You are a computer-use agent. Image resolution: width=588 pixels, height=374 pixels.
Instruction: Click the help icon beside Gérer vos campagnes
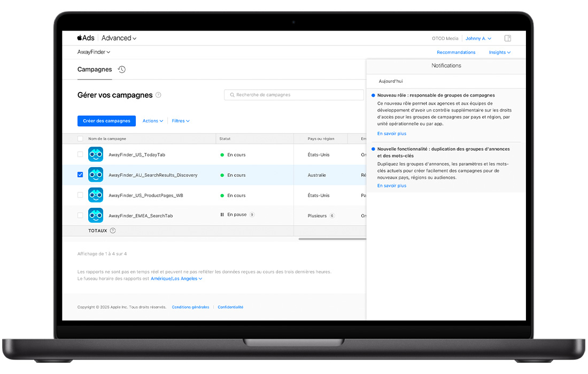158,95
